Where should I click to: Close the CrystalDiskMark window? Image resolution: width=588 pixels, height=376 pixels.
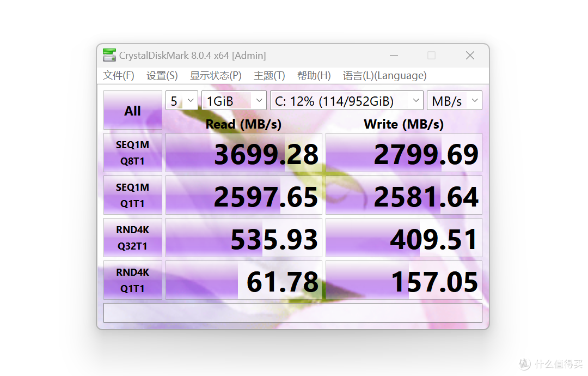[470, 56]
